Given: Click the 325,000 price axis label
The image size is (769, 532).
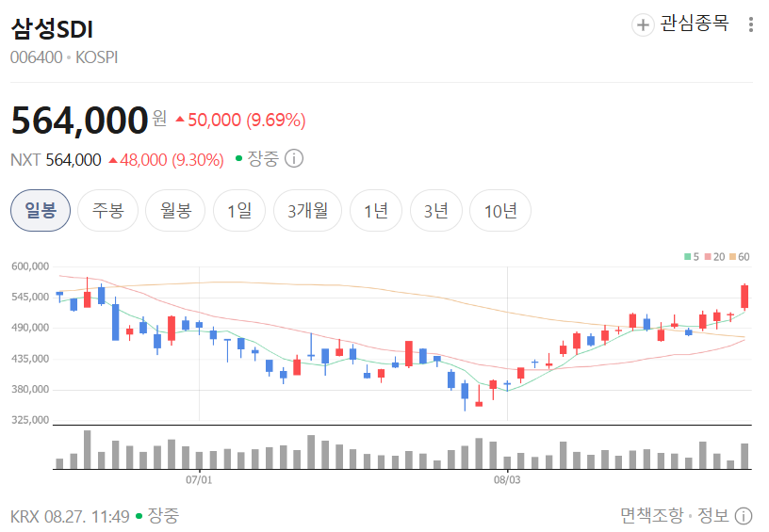Looking at the screenshot, I should tap(30, 420).
